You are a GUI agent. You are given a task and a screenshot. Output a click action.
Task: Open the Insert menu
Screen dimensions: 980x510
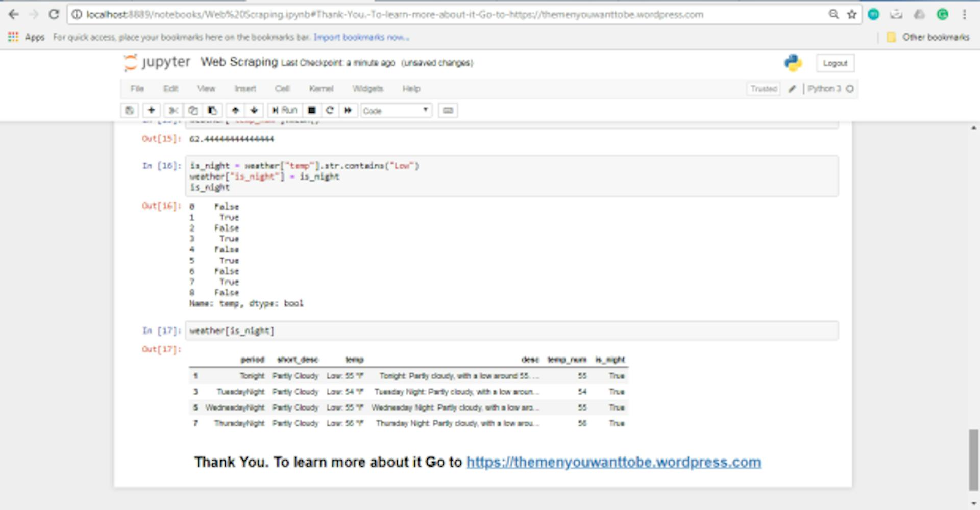[x=245, y=89]
